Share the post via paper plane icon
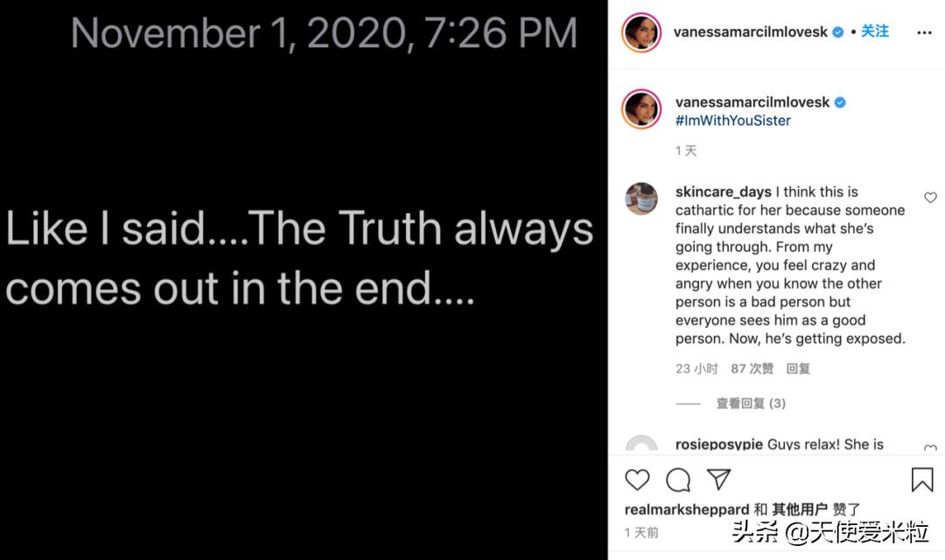This screenshot has height=560, width=945. coord(718,479)
